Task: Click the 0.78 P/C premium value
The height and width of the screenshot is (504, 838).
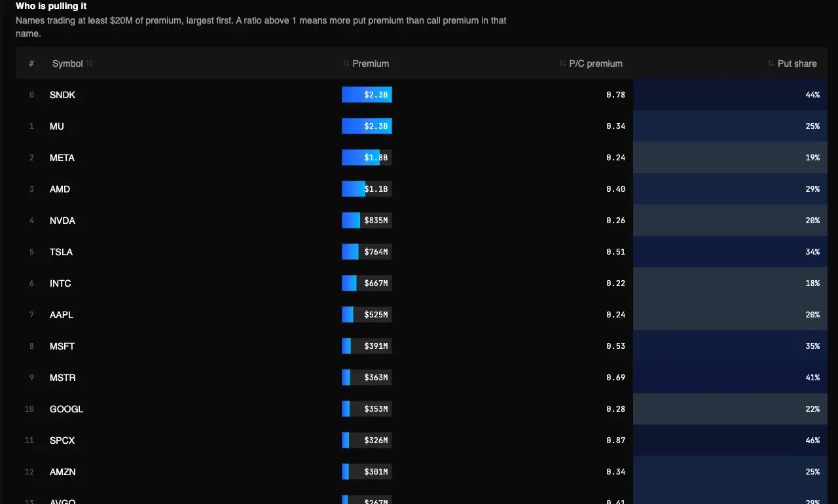Action: [x=615, y=95]
